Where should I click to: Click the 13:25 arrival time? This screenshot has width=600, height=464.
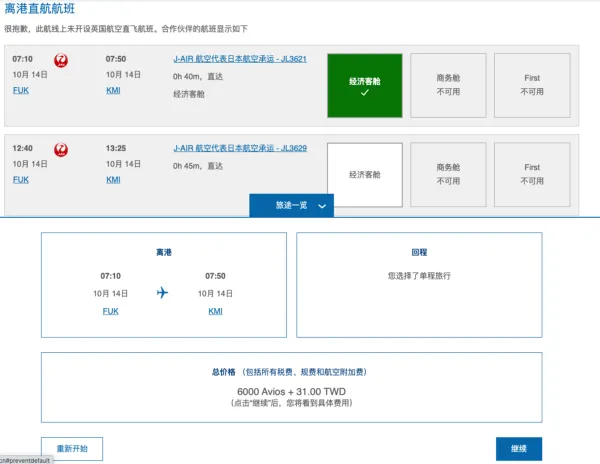[116, 148]
